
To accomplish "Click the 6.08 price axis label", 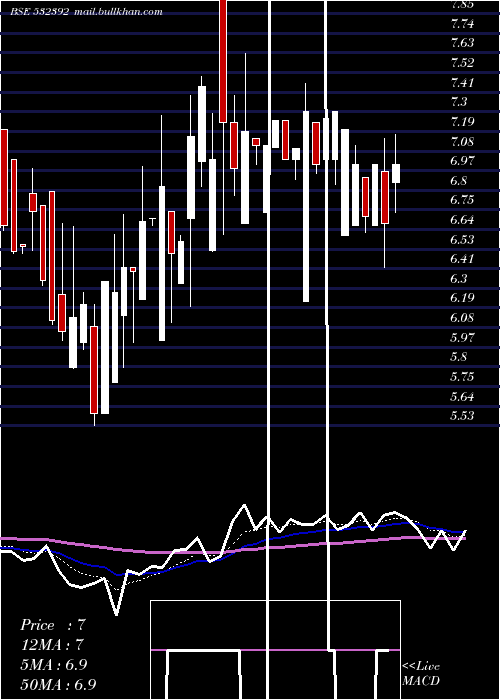I will tap(462, 317).
